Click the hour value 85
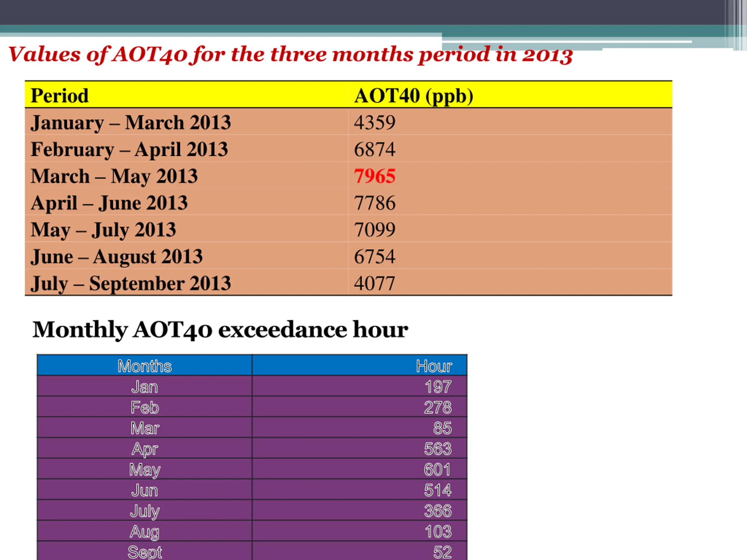This screenshot has height=560, width=747. [442, 428]
